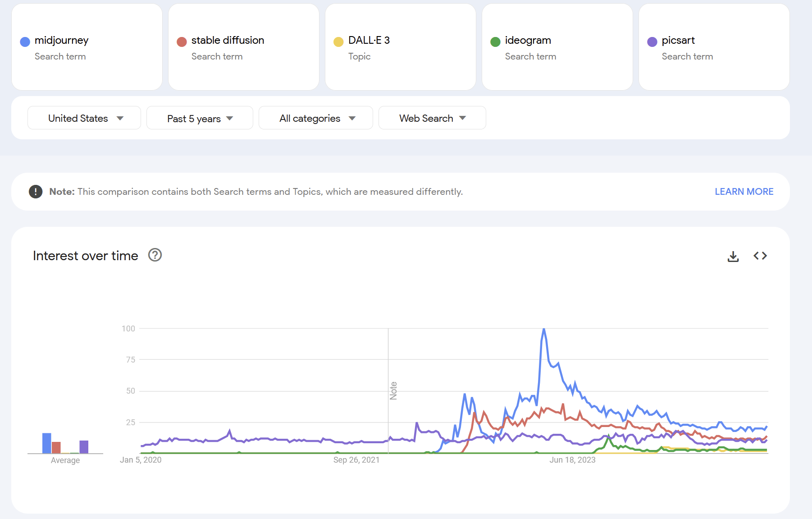Image resolution: width=812 pixels, height=519 pixels.
Task: Click the exclamation note icon
Action: [36, 192]
